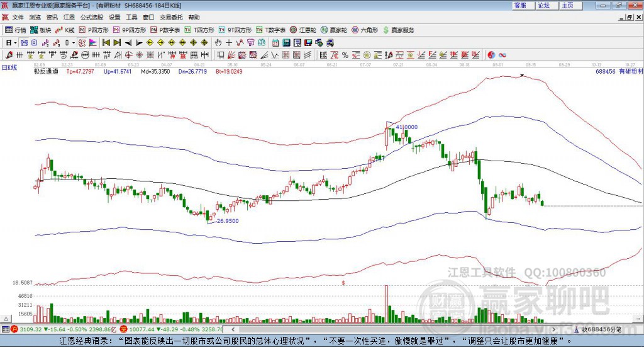The image size is (644, 347).
Task: Open the T数字表 tool
Action: click(270, 30)
